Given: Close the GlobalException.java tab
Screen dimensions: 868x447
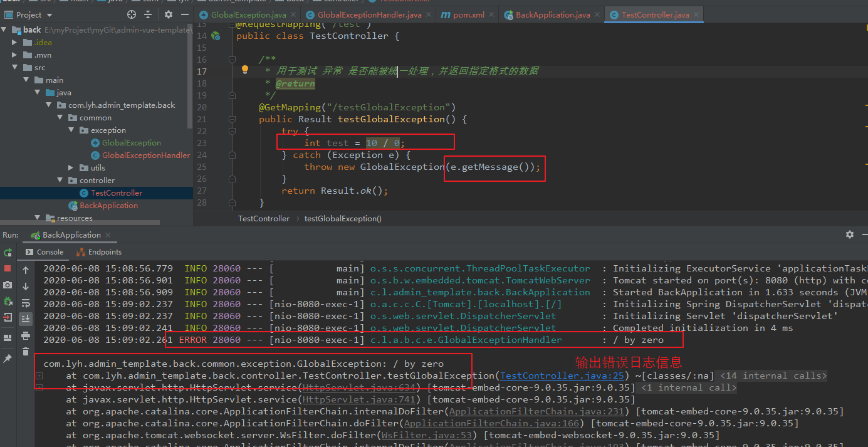Looking at the screenshot, I should pyautogui.click(x=292, y=14).
